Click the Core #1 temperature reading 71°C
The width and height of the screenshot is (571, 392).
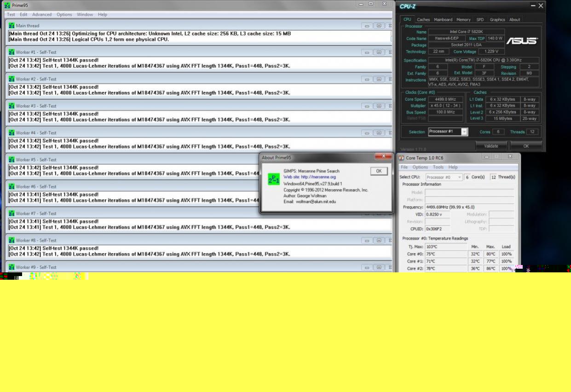[x=446, y=261]
